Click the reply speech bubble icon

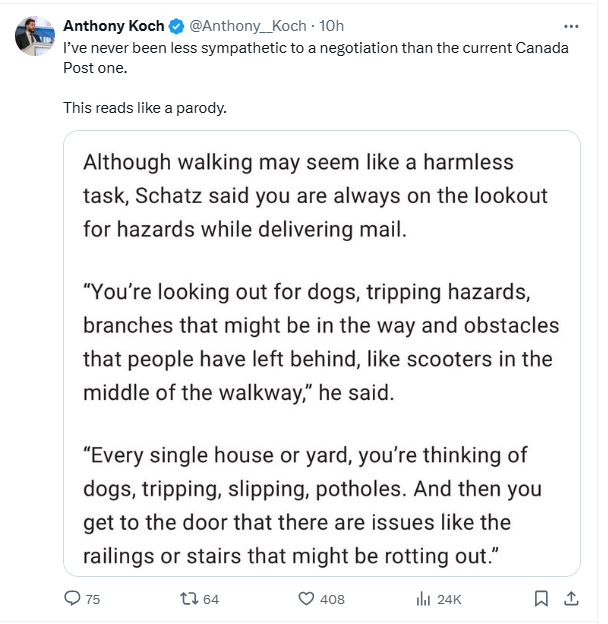point(72,599)
